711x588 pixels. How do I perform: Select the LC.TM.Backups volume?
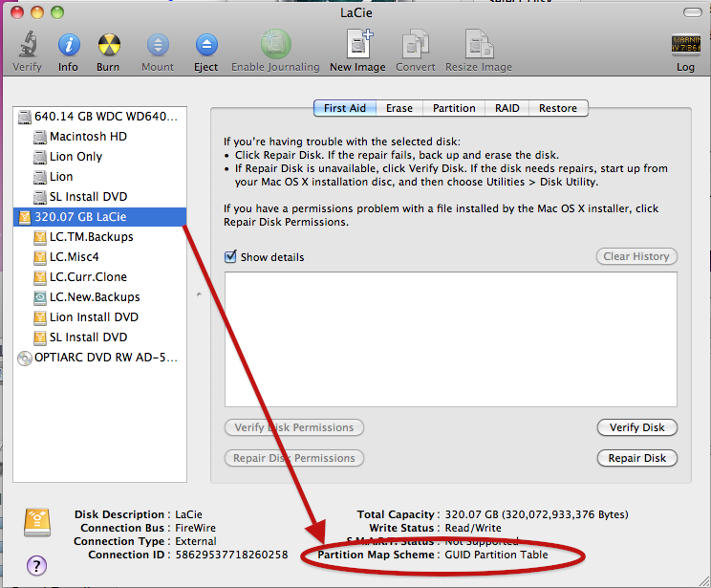click(99, 237)
